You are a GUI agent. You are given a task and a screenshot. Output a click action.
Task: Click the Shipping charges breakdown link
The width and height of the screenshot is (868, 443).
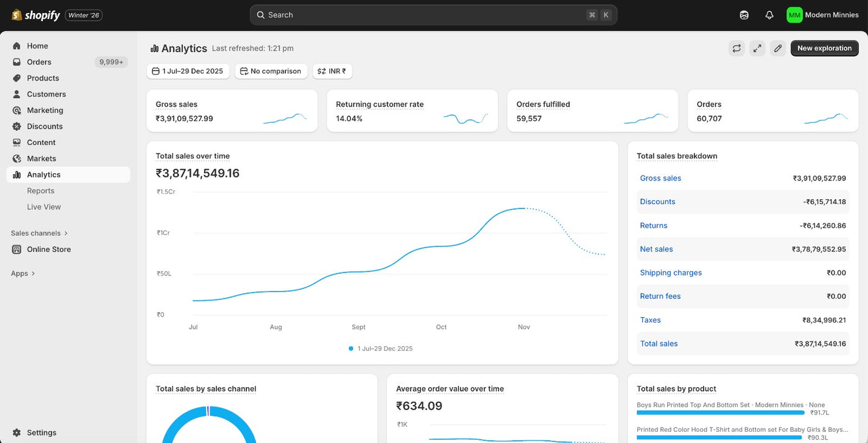[x=671, y=272]
